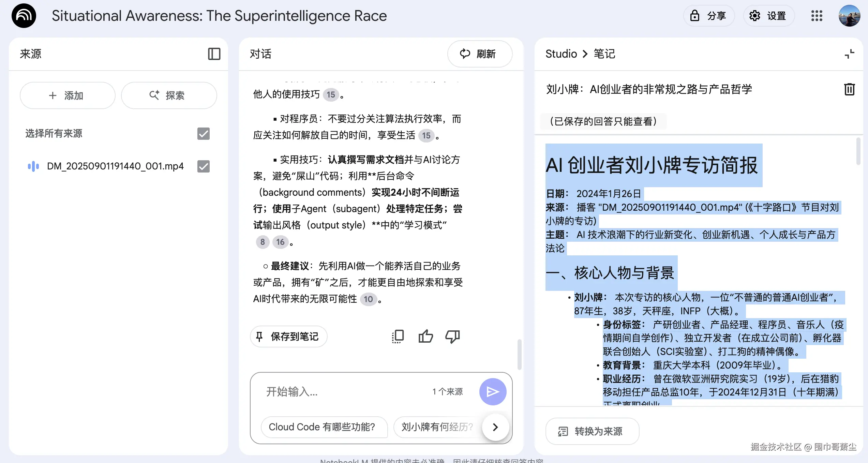
Task: Open the user profile avatar
Action: point(849,16)
